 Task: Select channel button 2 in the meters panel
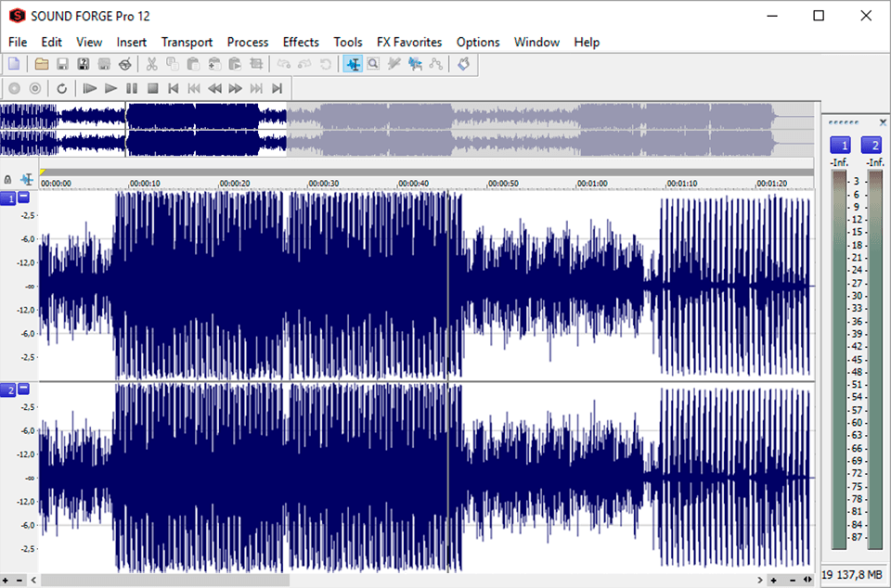pyautogui.click(x=873, y=145)
